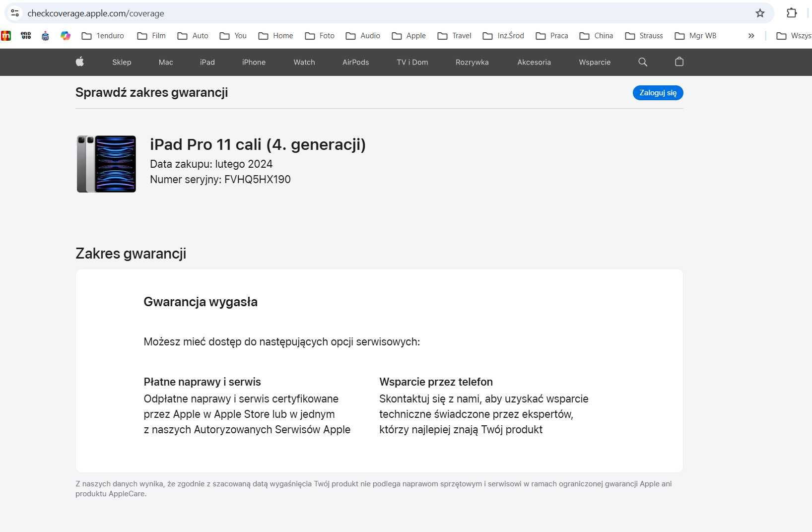812x532 pixels.
Task: Open the iPhone menu item
Action: (x=254, y=62)
